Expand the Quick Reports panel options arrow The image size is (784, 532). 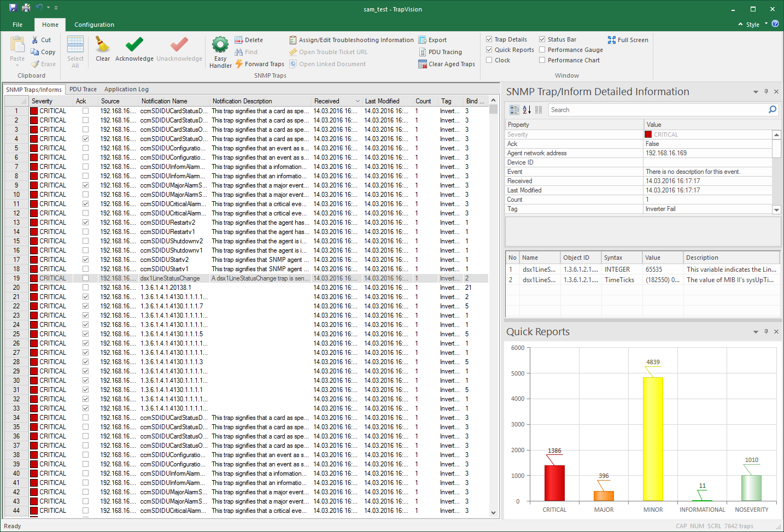click(756, 332)
